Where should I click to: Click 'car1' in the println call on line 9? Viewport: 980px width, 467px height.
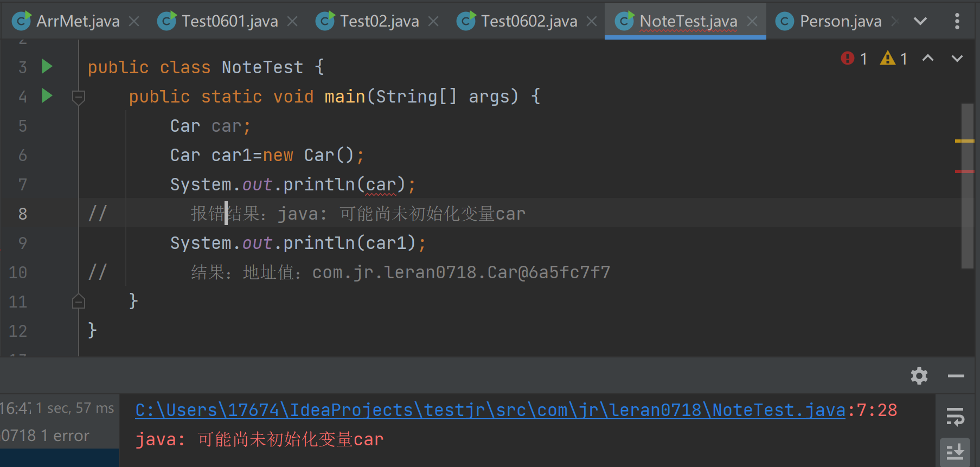[386, 243]
